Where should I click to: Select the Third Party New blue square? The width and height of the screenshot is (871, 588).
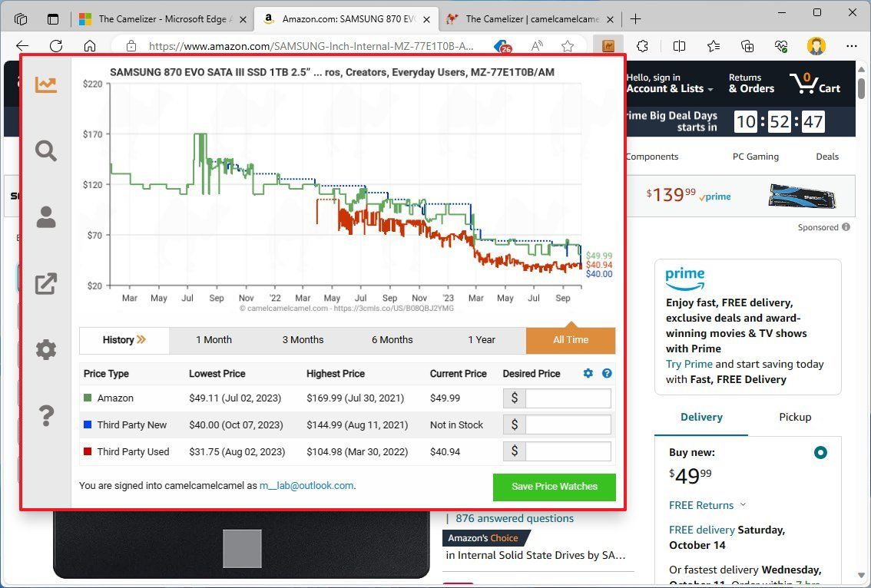pos(87,424)
